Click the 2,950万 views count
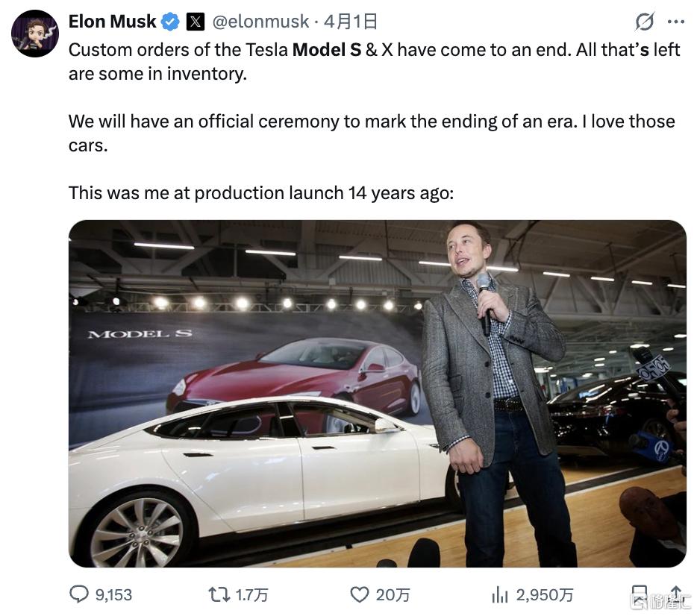697x616 pixels. coord(545,594)
